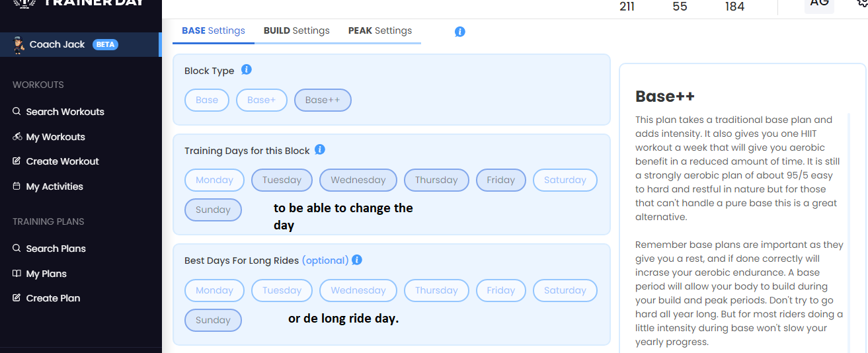Screen dimensions: 868x353
Task: Open My Workouts with the bike icon
Action: [x=17, y=137]
